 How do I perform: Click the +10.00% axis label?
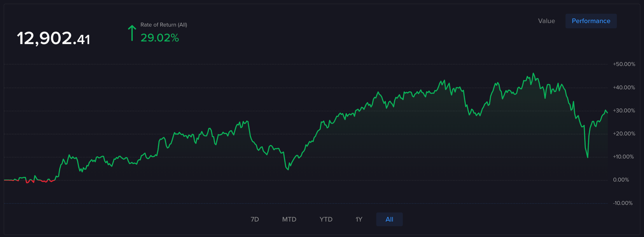[x=623, y=157]
